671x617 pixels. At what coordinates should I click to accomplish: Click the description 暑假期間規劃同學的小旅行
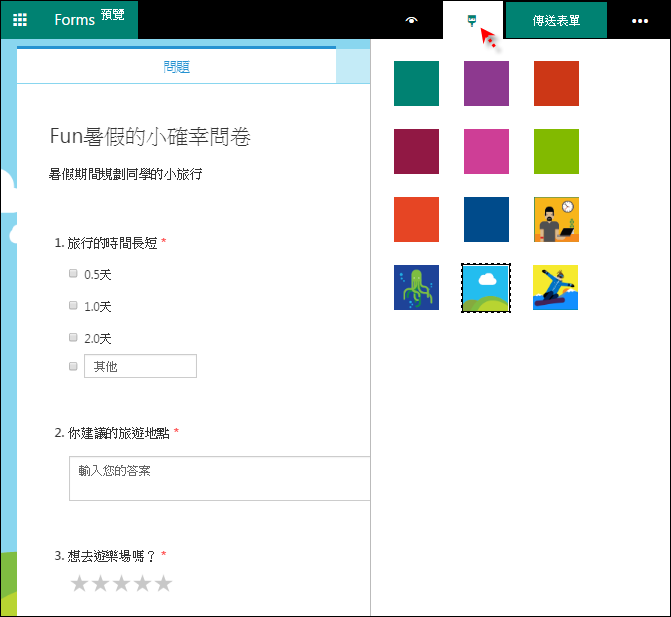[x=125, y=174]
